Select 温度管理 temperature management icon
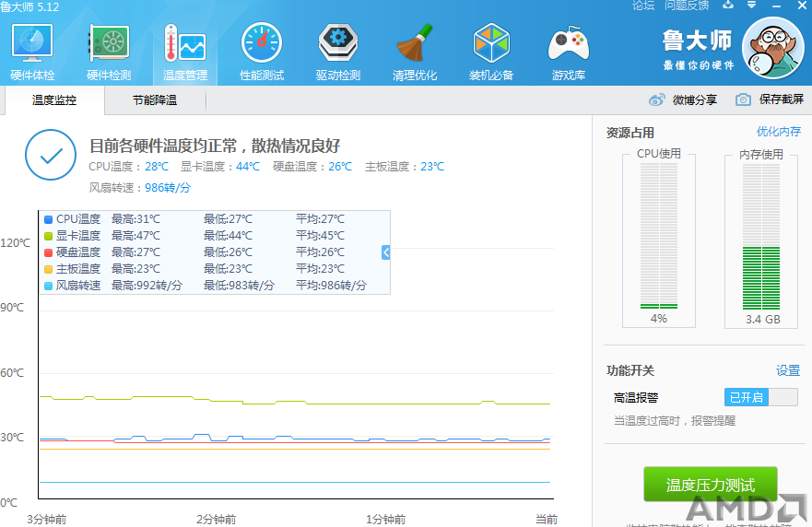Image resolution: width=812 pixels, height=527 pixels. [x=185, y=53]
